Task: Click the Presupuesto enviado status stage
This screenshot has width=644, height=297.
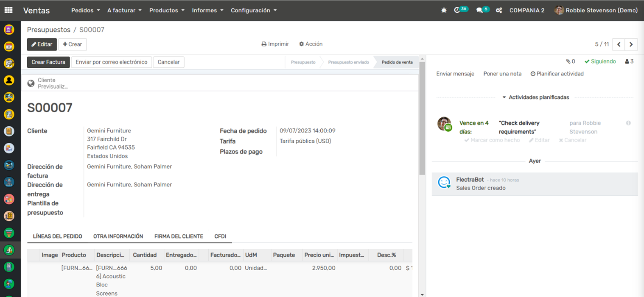Action: click(348, 62)
